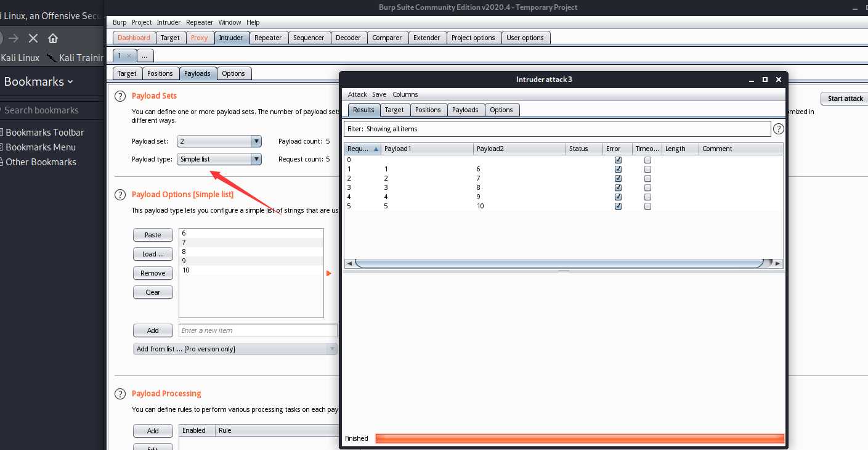868x450 pixels.
Task: Switch to the Dashboard tab
Action: click(134, 38)
